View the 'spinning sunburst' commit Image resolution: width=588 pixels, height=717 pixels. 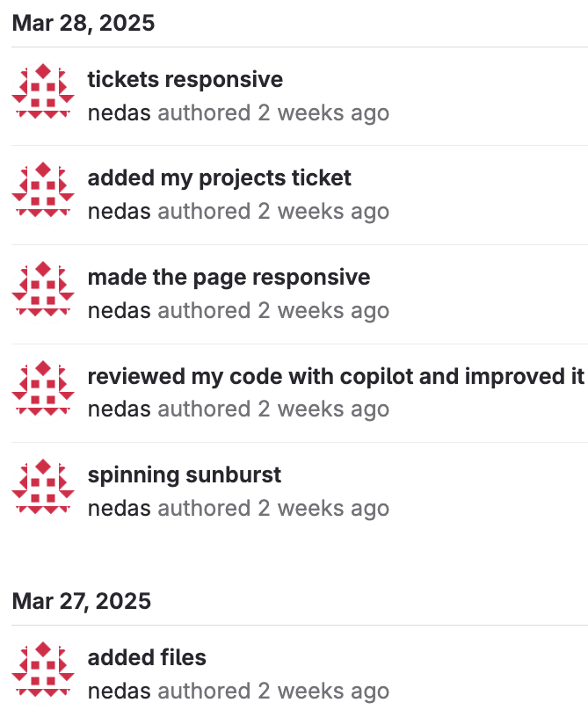tap(184, 475)
